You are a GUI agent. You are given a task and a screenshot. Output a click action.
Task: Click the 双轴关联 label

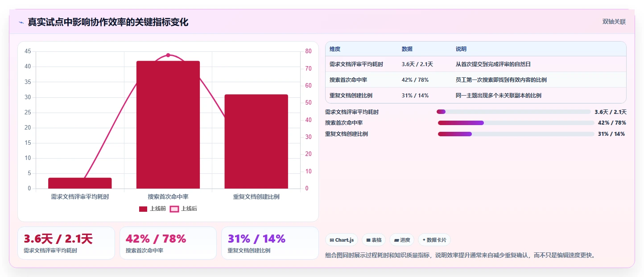[x=614, y=21]
